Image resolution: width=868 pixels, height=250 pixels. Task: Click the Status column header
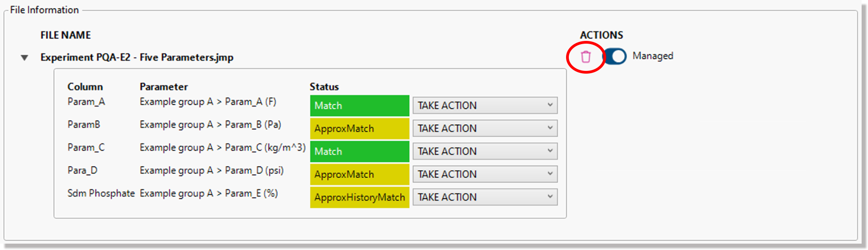[x=324, y=87]
